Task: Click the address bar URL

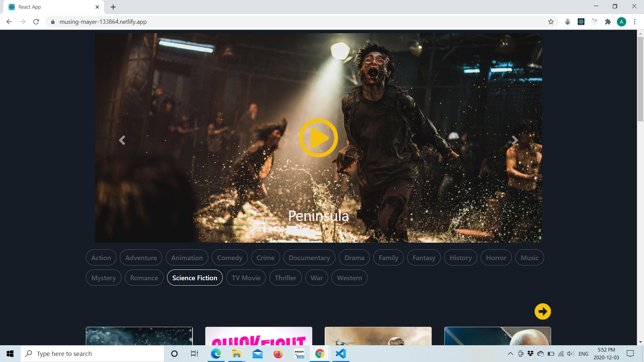Action: tap(103, 22)
